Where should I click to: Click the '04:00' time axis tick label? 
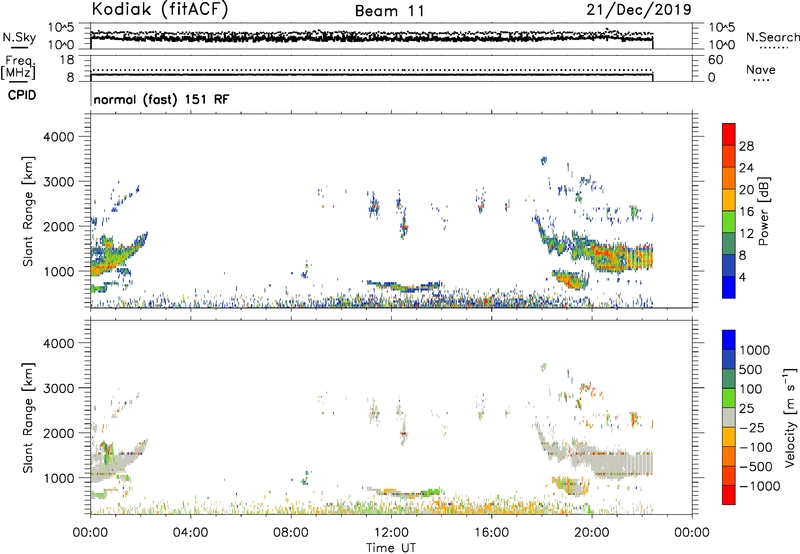(191, 533)
